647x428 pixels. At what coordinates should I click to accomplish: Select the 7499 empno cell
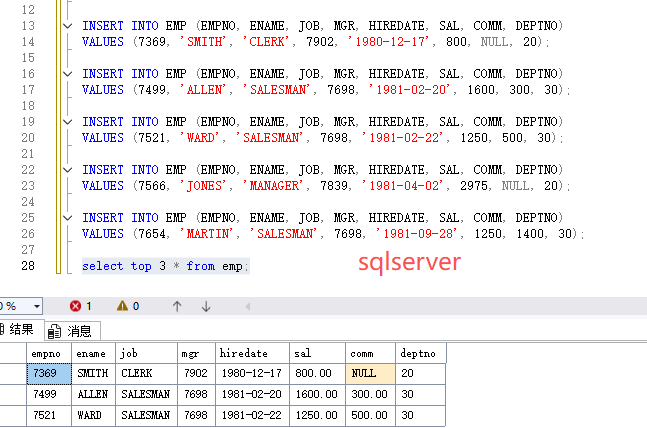pyautogui.click(x=49, y=395)
